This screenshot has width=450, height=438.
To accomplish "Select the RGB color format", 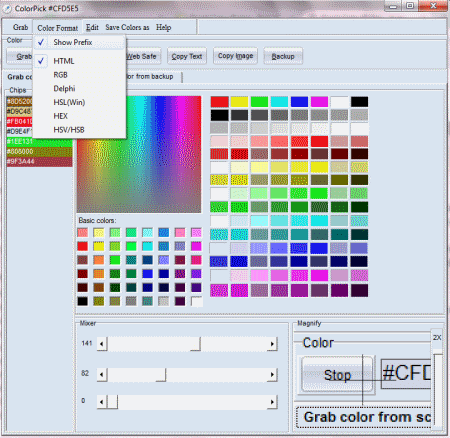I will (79, 75).
